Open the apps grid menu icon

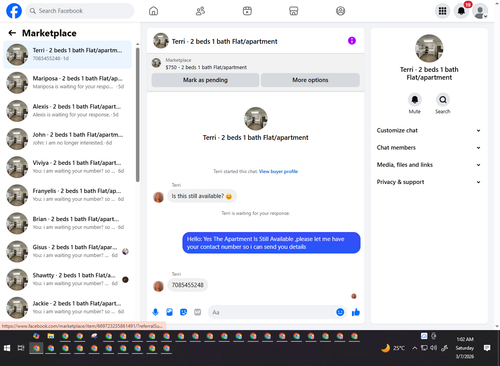442,11
